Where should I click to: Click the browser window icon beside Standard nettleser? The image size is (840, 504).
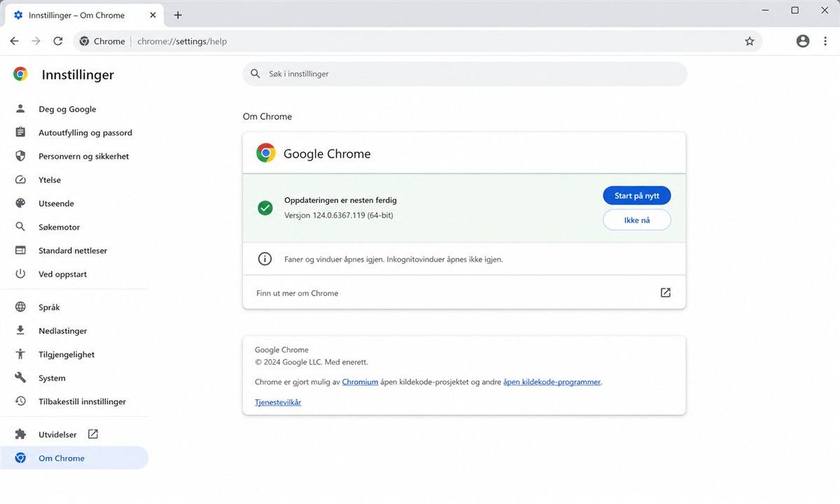pyautogui.click(x=20, y=251)
